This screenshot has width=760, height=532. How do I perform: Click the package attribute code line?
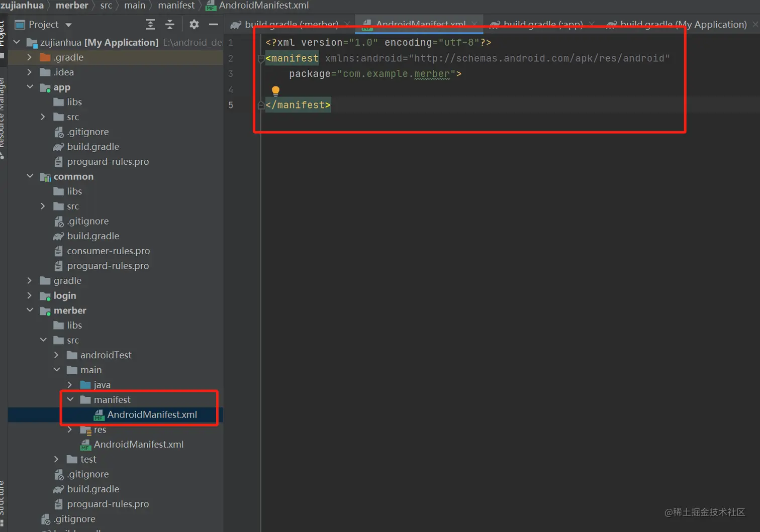point(375,74)
